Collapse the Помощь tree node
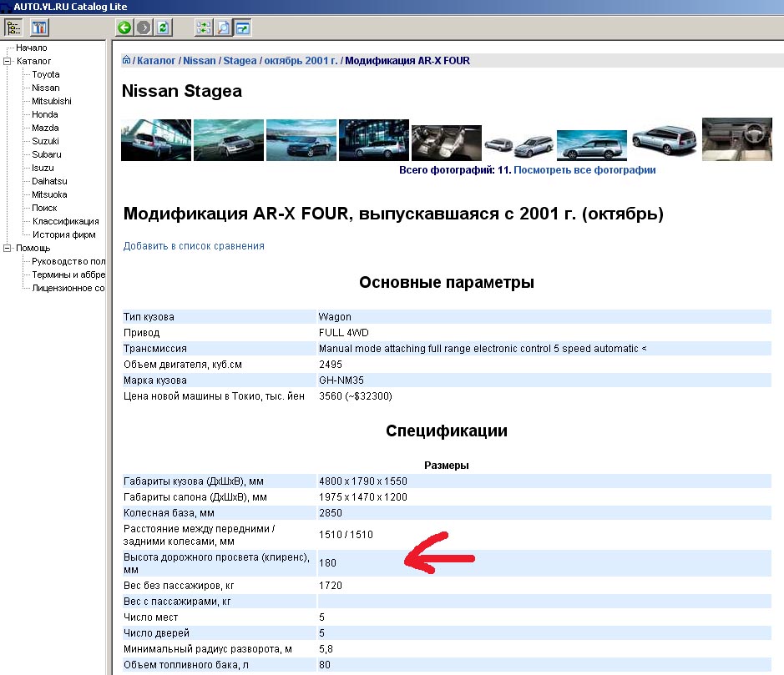 [x=8, y=248]
